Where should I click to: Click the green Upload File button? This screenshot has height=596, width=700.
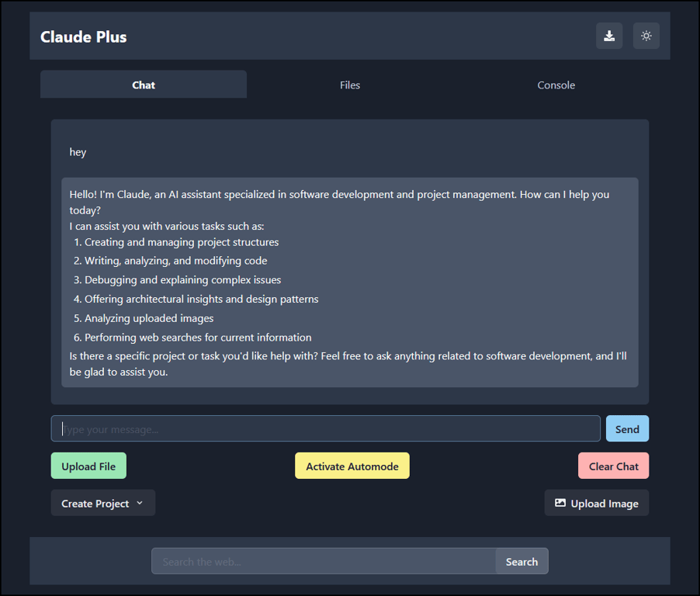point(88,466)
